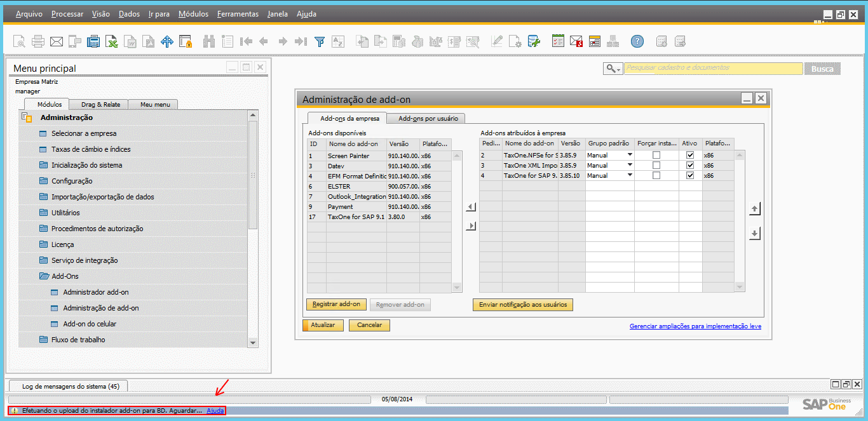Open the Módulos menu in menu bar

(x=193, y=14)
